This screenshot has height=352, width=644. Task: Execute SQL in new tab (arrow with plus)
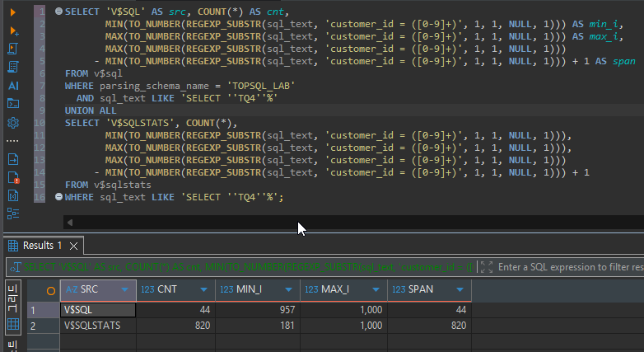coord(13,31)
